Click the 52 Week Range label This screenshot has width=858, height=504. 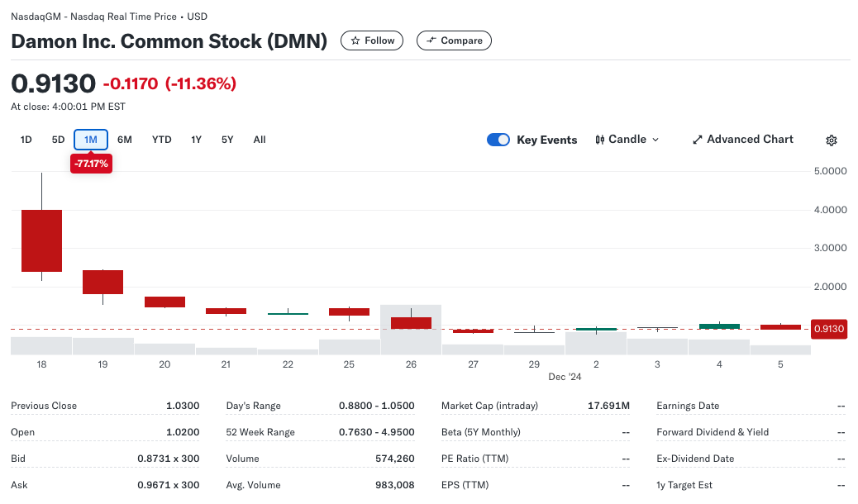[260, 432]
